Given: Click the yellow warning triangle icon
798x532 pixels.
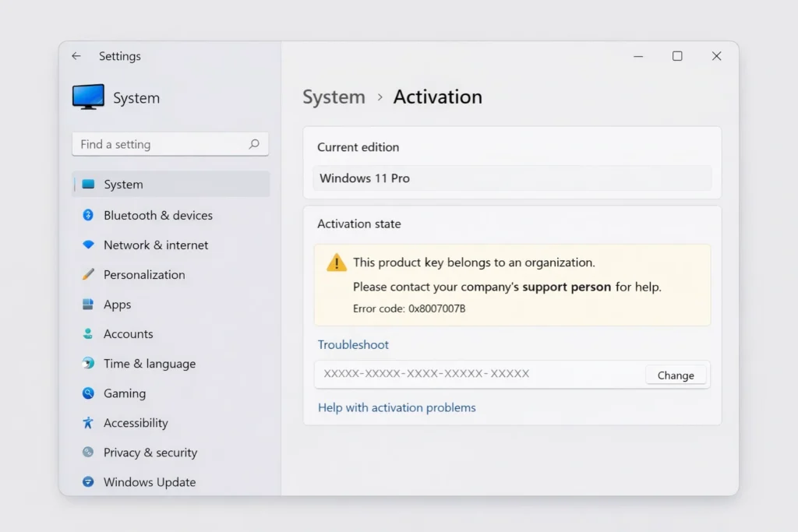Looking at the screenshot, I should 337,263.
